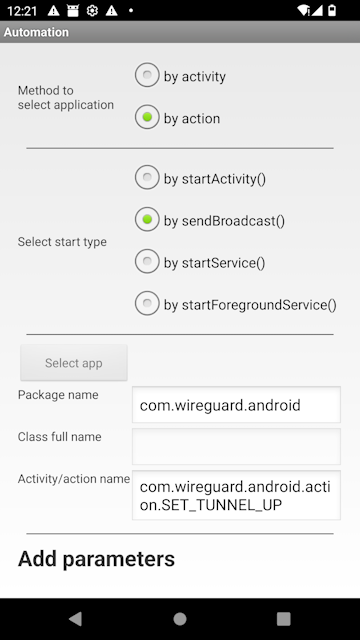Pick 'by startForegroundService()' start type

[236, 304]
